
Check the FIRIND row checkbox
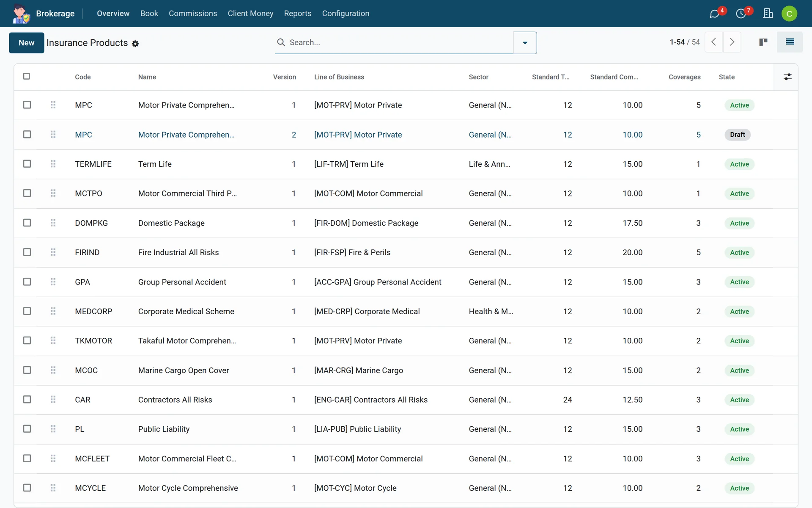[27, 252]
